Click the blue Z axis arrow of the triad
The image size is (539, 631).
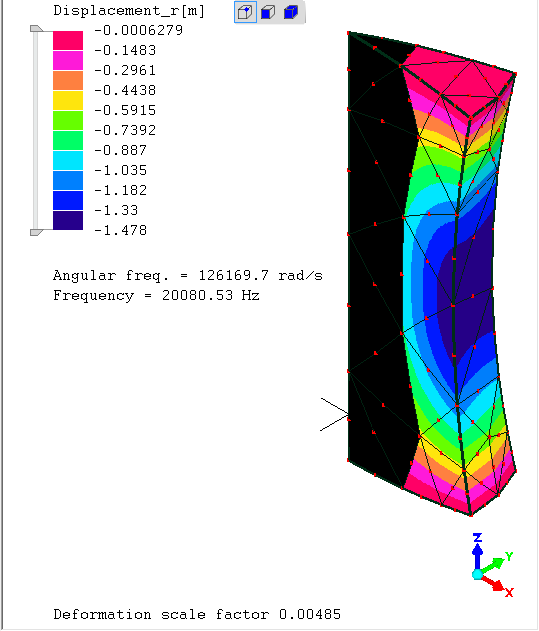click(477, 551)
